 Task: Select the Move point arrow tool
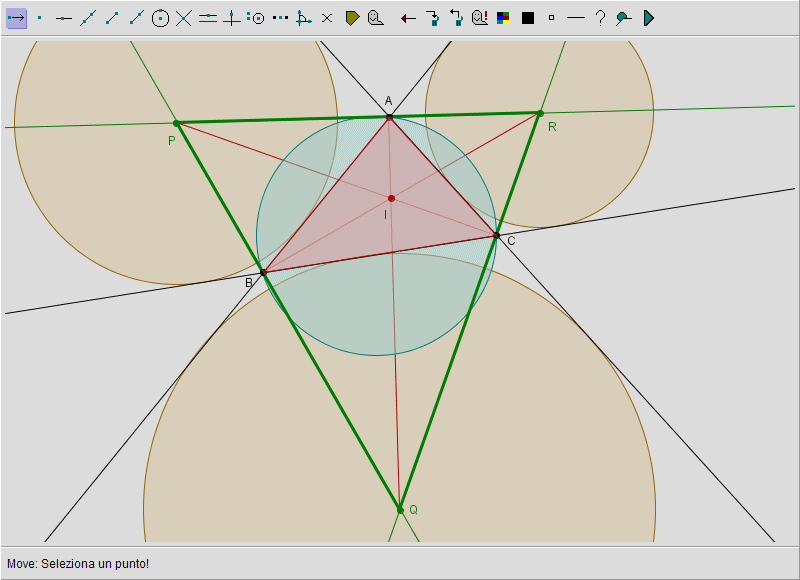click(x=16, y=18)
